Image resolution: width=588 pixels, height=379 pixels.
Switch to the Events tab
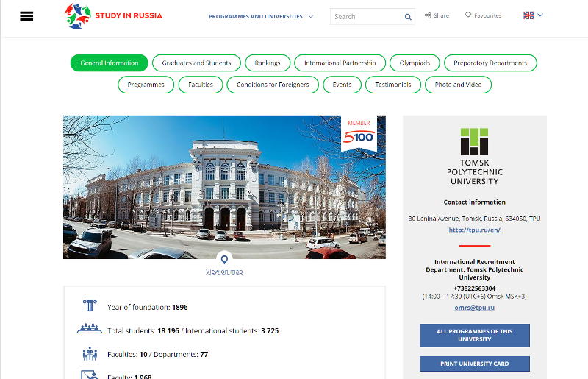(342, 85)
